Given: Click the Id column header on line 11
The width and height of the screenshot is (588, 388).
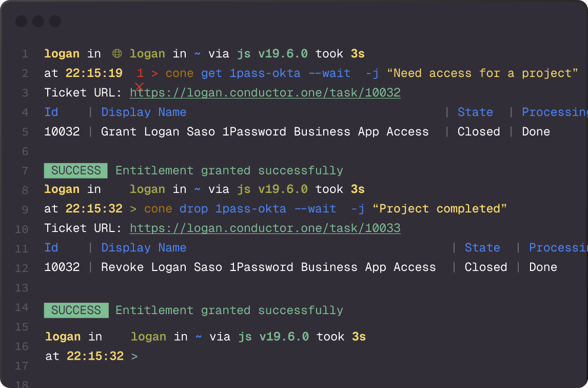Looking at the screenshot, I should click(51, 247).
